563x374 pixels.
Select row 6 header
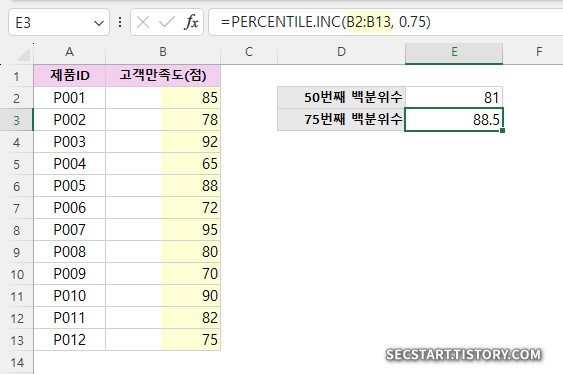pyautogui.click(x=17, y=186)
